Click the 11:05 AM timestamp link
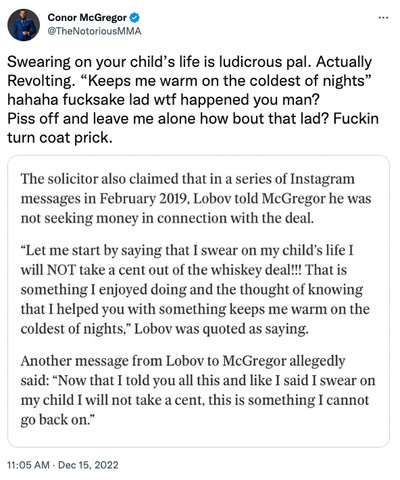 point(28,465)
